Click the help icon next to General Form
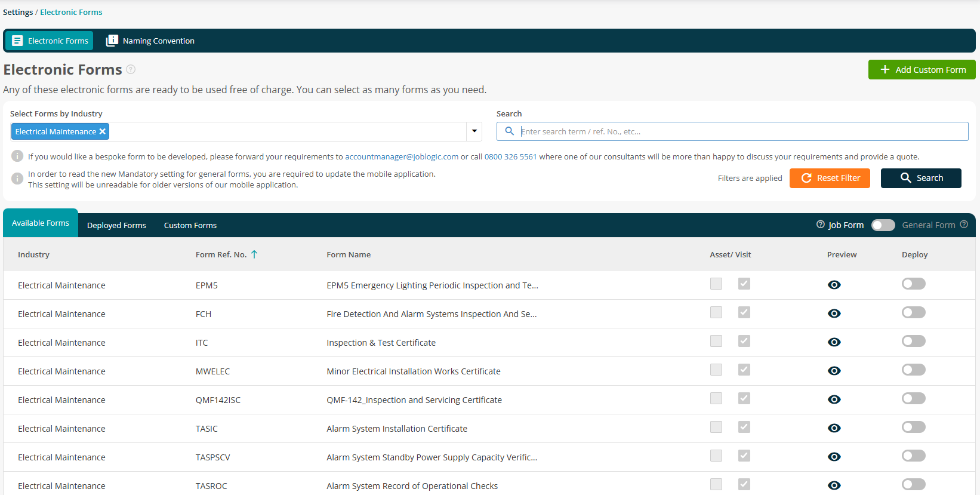Viewport: 980px width, 495px height. [x=964, y=225]
